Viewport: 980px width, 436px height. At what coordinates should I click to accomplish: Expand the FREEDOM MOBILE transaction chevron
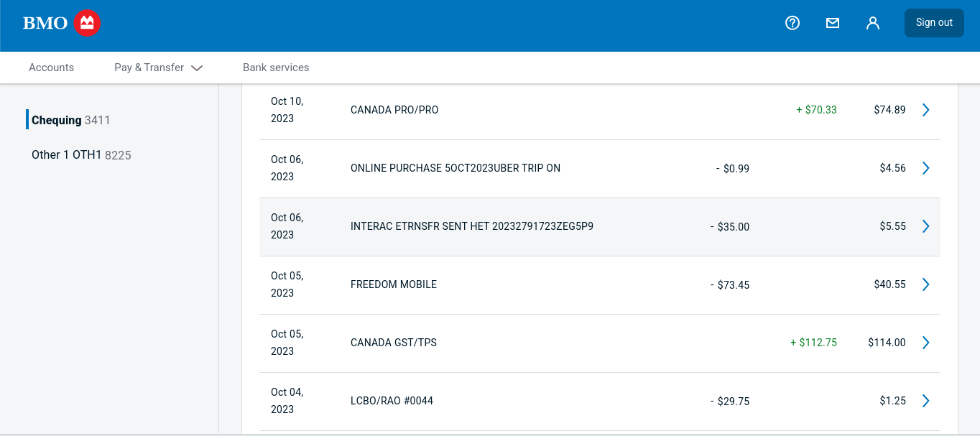[925, 284]
